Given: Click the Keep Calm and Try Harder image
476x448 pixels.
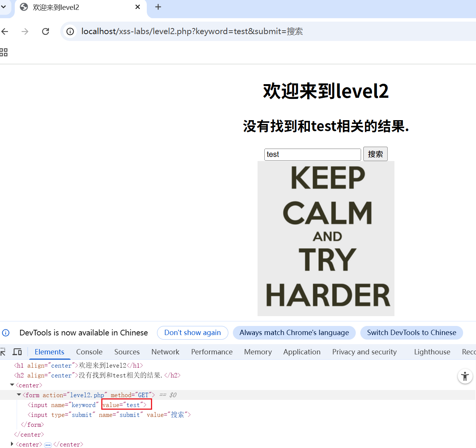Looking at the screenshot, I should pos(326,238).
